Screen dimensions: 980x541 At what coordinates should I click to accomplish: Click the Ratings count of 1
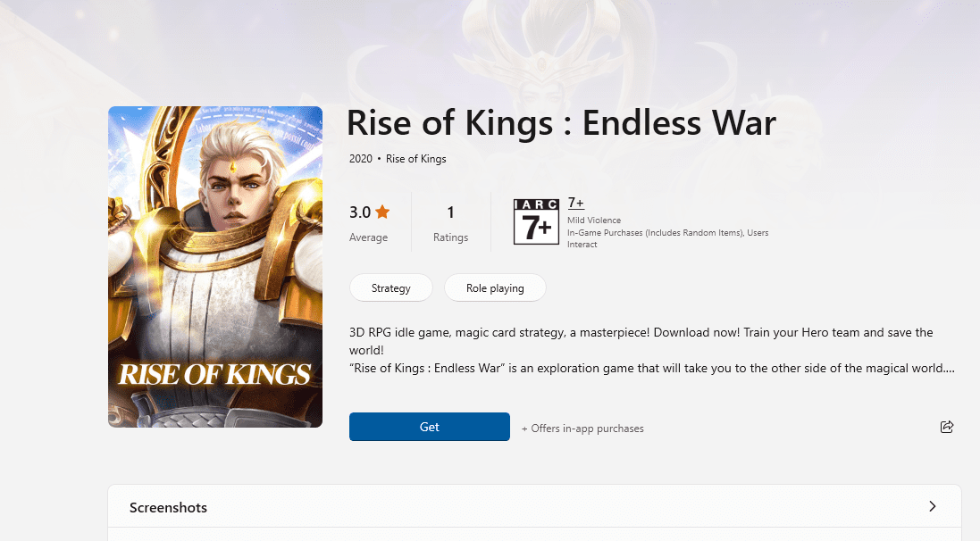coord(450,212)
